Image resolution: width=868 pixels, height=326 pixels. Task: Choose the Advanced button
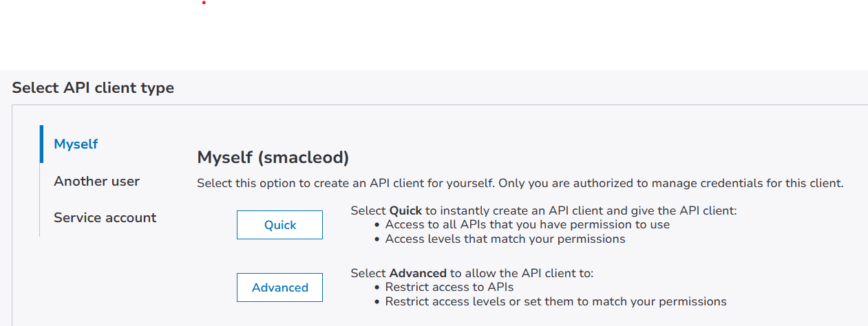pos(279,287)
